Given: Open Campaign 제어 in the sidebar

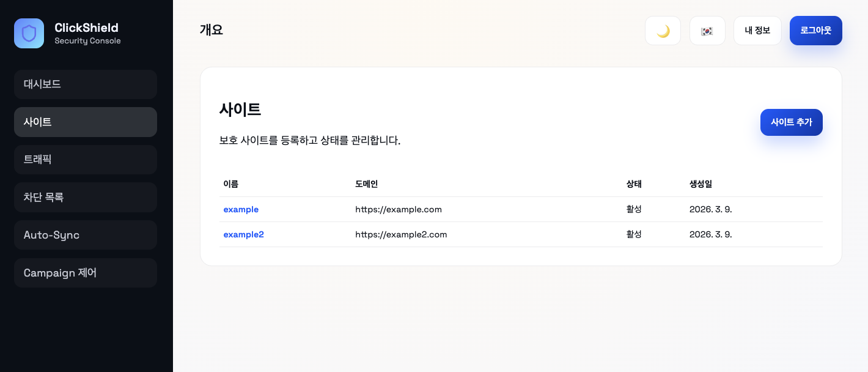Looking at the screenshot, I should [x=86, y=273].
